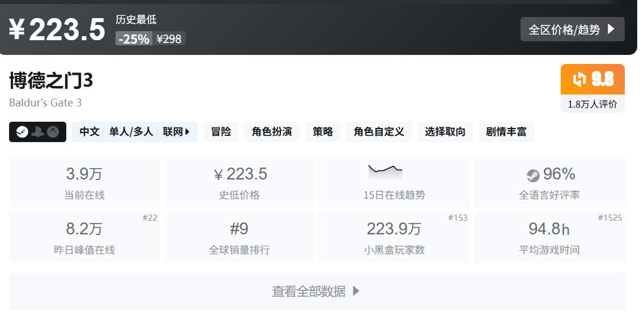The image size is (644, 321).
Task: Open the 1.8万人评价 reviews count
Action: 592,104
